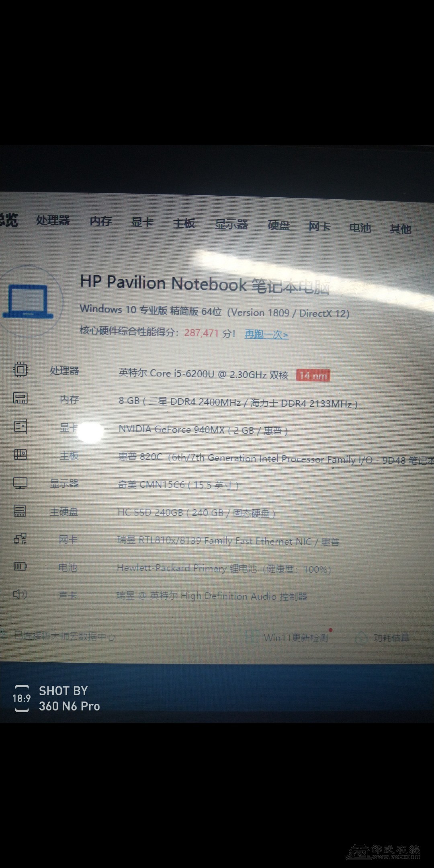Click the battery icon in the list
This screenshot has width=434, height=868.
[x=20, y=566]
